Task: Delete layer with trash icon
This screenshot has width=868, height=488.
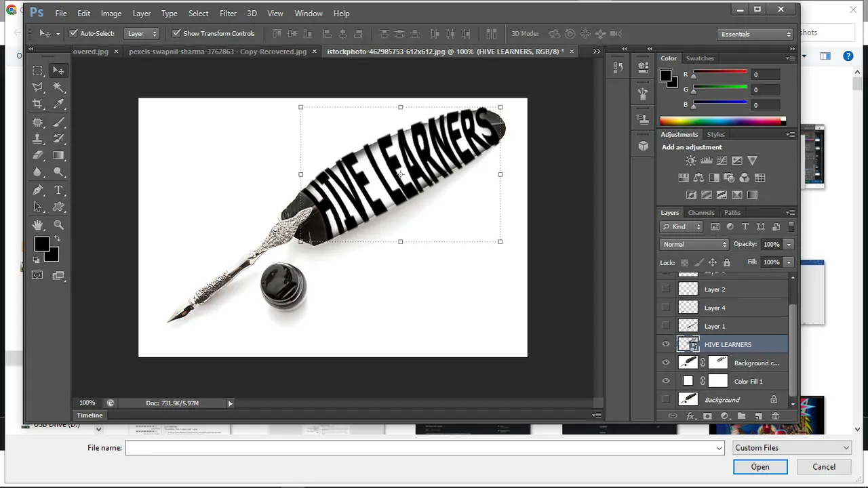Action: tap(776, 415)
